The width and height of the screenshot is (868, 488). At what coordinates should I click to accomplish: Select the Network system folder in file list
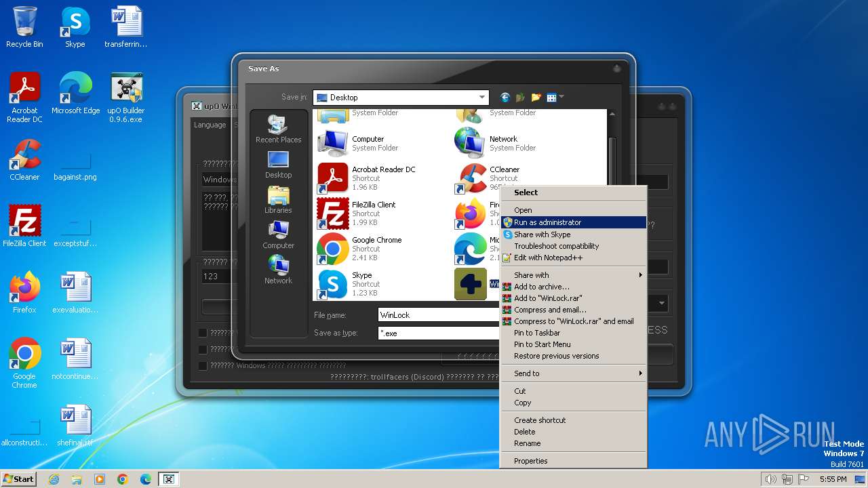point(496,143)
